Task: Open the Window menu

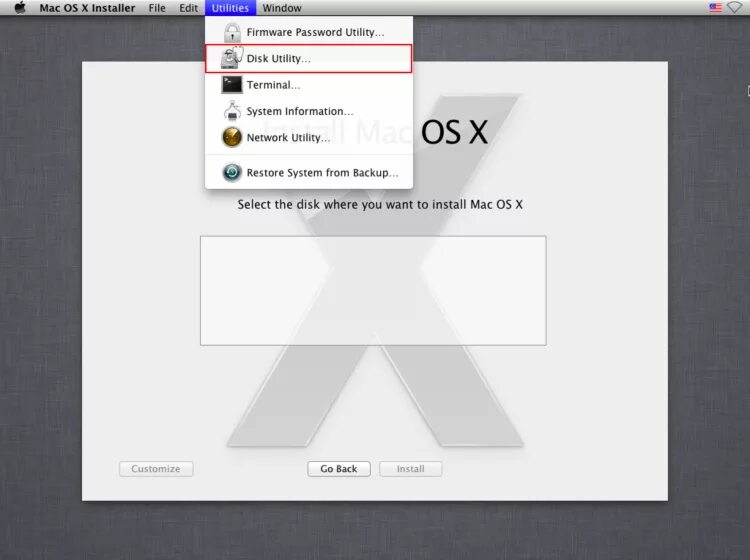Action: [x=282, y=8]
